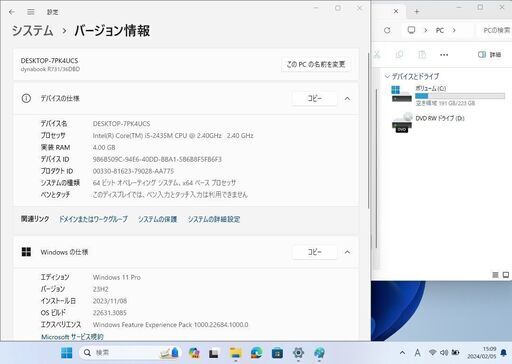
Task: Open the taskbar clock showing 15:09
Action: point(482,353)
